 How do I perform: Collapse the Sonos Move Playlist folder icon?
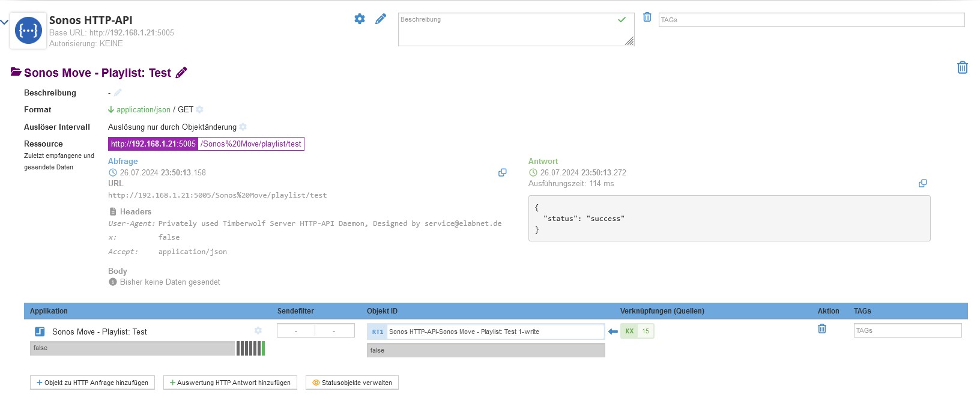tap(16, 72)
